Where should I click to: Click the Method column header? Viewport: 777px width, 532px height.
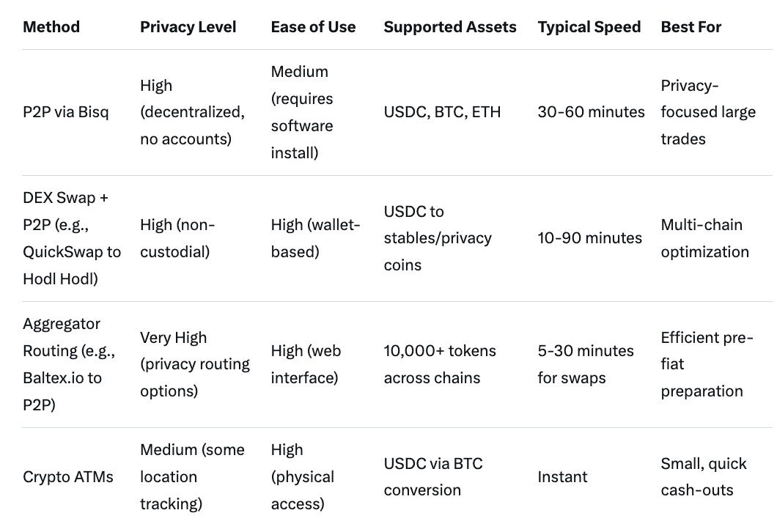click(51, 27)
